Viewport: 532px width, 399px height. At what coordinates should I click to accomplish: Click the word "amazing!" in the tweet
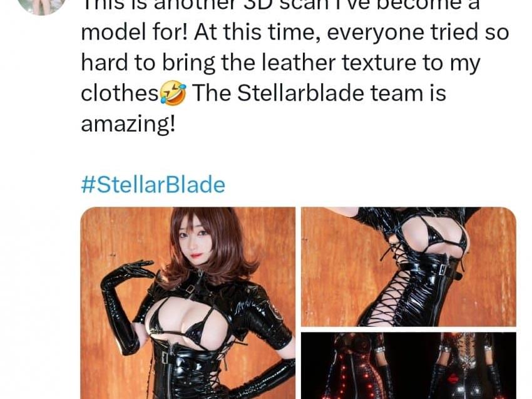pos(128,124)
